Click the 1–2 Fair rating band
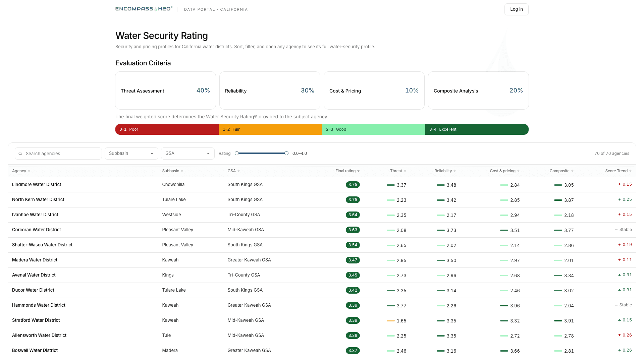Image resolution: width=644 pixels, height=362 pixels. 270,129
